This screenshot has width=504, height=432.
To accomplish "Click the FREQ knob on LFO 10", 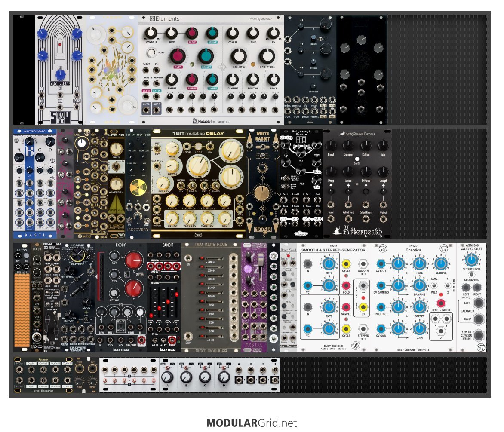I will point(116,149).
